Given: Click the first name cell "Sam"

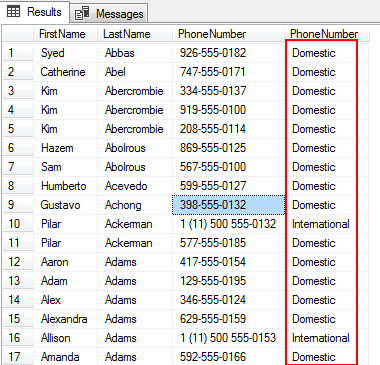Looking at the screenshot, I should 65,167.
